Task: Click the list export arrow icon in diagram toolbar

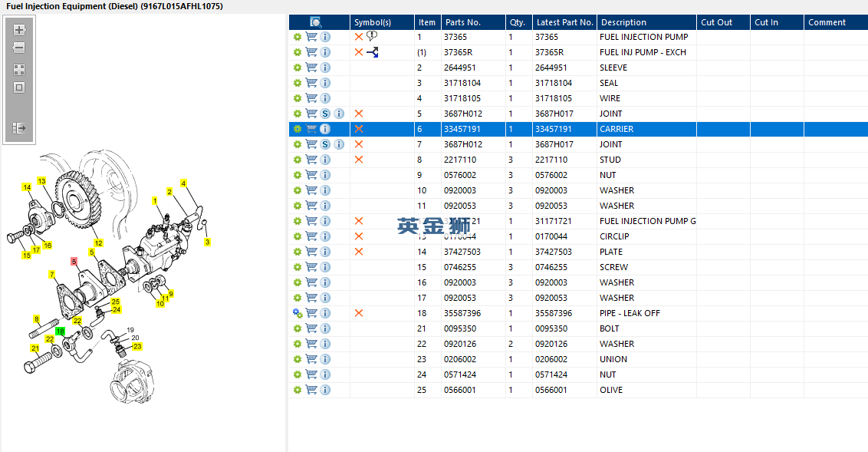Action: [x=19, y=128]
